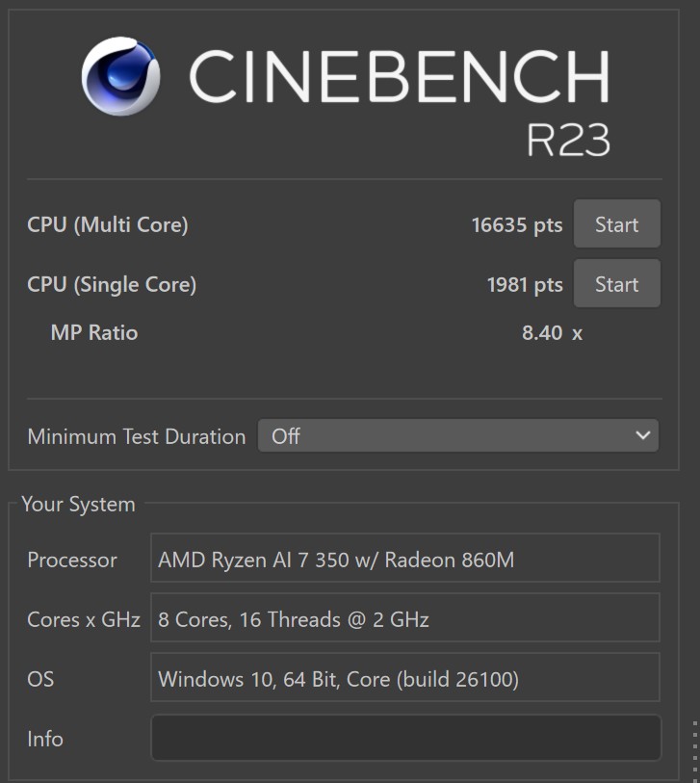
Task: Click into the empty Info input field
Action: click(405, 739)
